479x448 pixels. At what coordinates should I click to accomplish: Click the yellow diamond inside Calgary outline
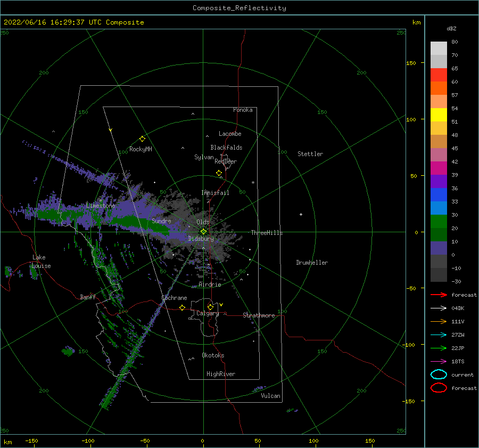[210, 307]
